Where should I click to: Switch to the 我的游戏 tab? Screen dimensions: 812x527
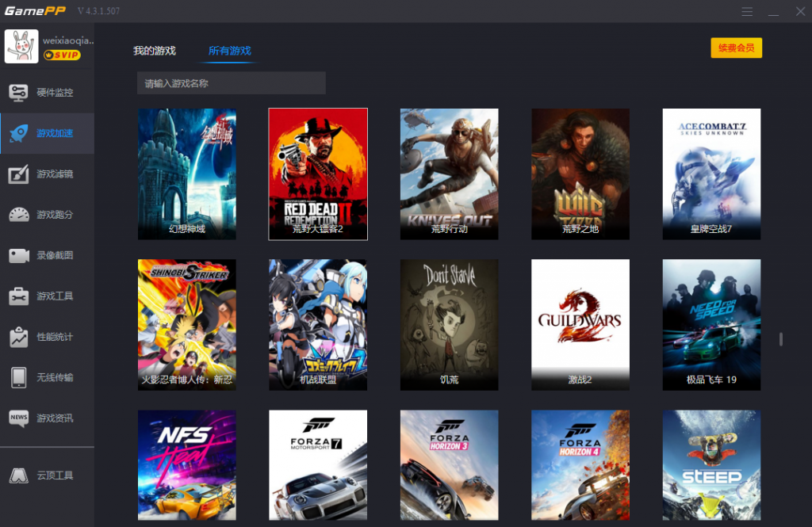pos(155,51)
